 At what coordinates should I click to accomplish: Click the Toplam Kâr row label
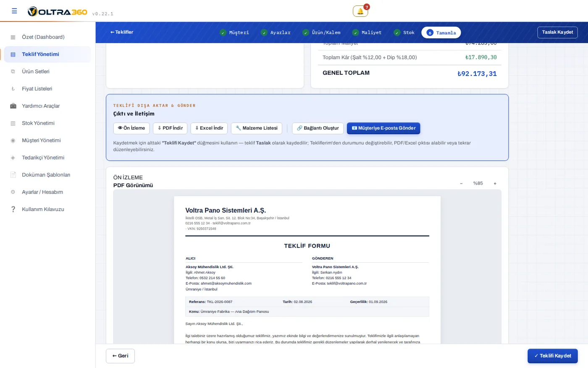(370, 57)
